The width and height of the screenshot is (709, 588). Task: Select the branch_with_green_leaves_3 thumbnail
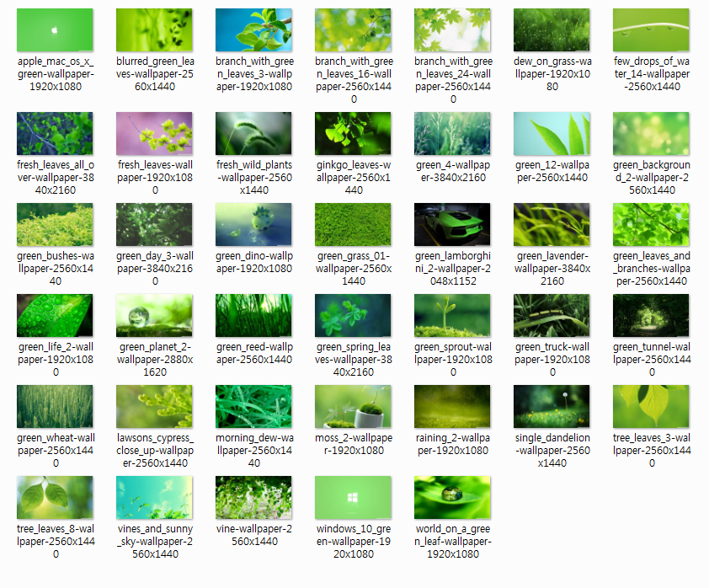coord(253,29)
